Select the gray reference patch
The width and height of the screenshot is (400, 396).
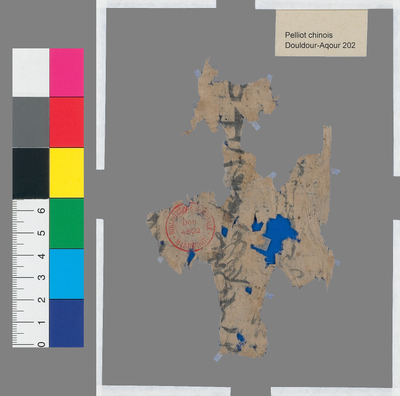coord(31,122)
